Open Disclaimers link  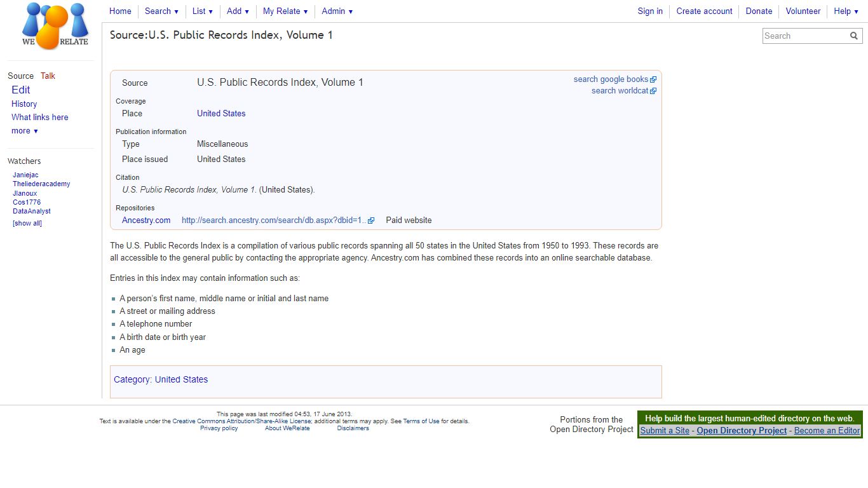(353, 428)
